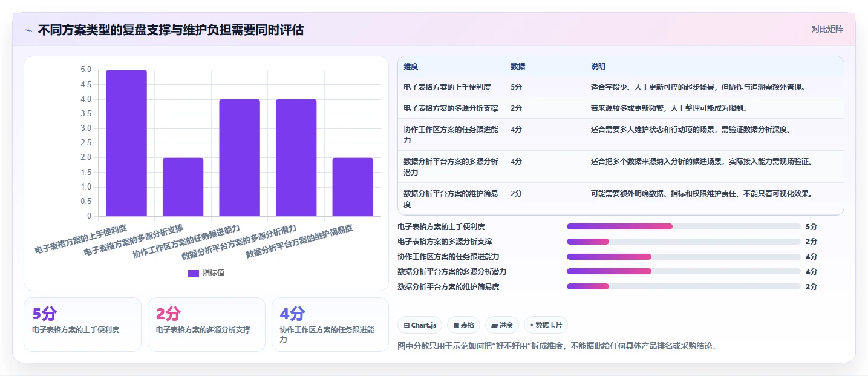Click the progress bar for 协作工作区方案的任务跟进能力
Image resolution: width=868 pixels, height=376 pixels.
[x=684, y=257]
